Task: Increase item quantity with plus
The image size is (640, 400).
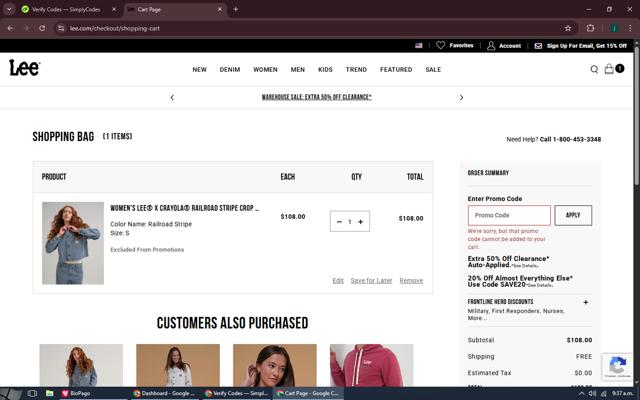Action: tap(360, 222)
